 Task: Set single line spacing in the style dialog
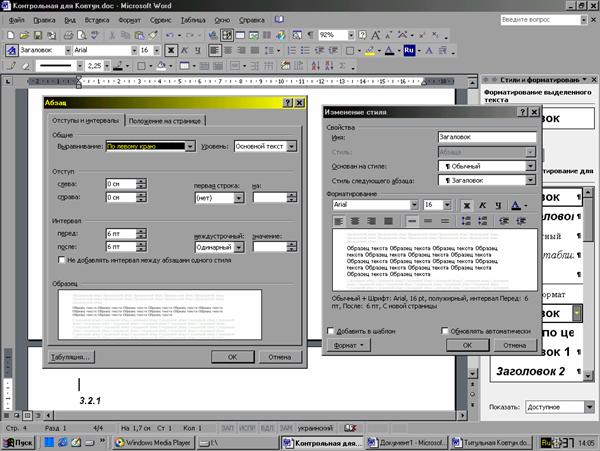coord(412,220)
